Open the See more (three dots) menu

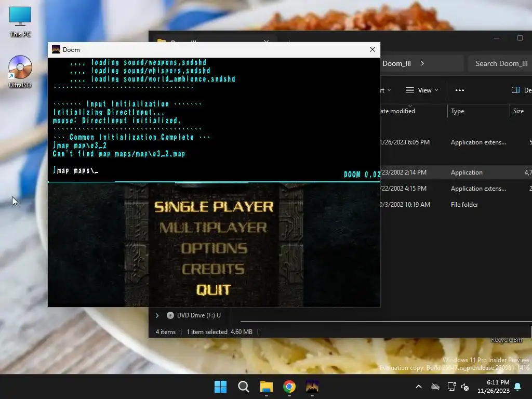pyautogui.click(x=460, y=90)
